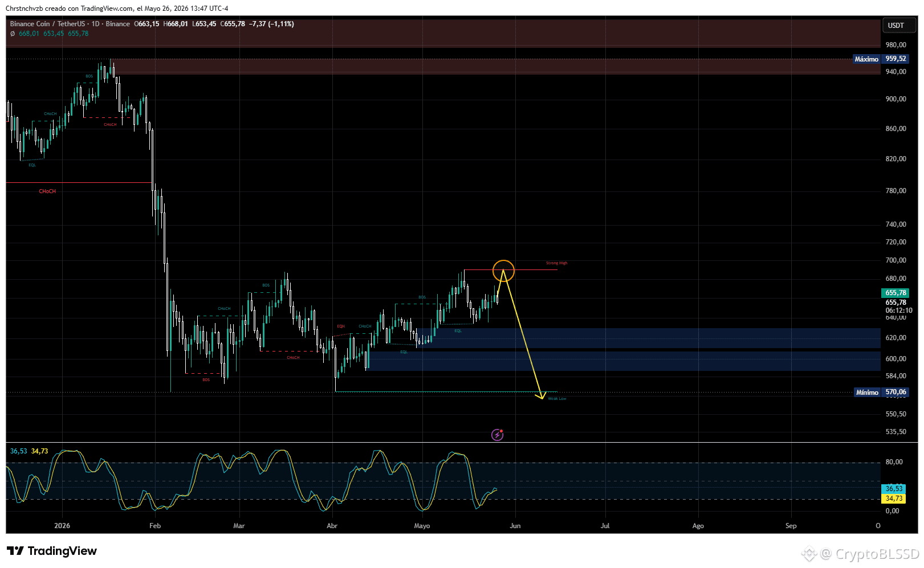Click the yellow 34,73 oscillator value at top-left

(x=40, y=451)
